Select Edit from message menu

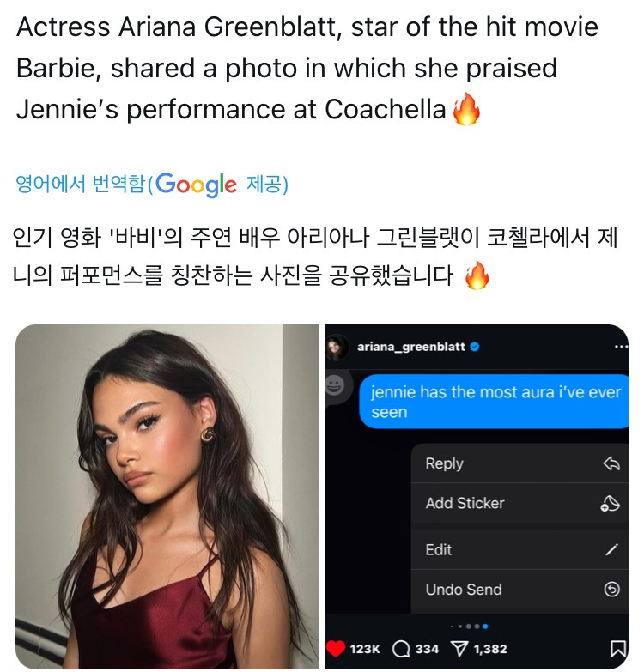(439, 549)
